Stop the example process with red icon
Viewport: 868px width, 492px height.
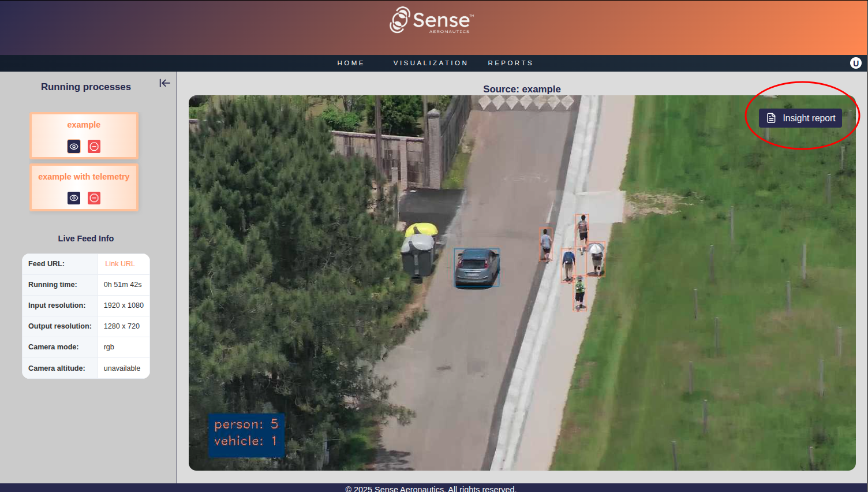[x=94, y=147]
